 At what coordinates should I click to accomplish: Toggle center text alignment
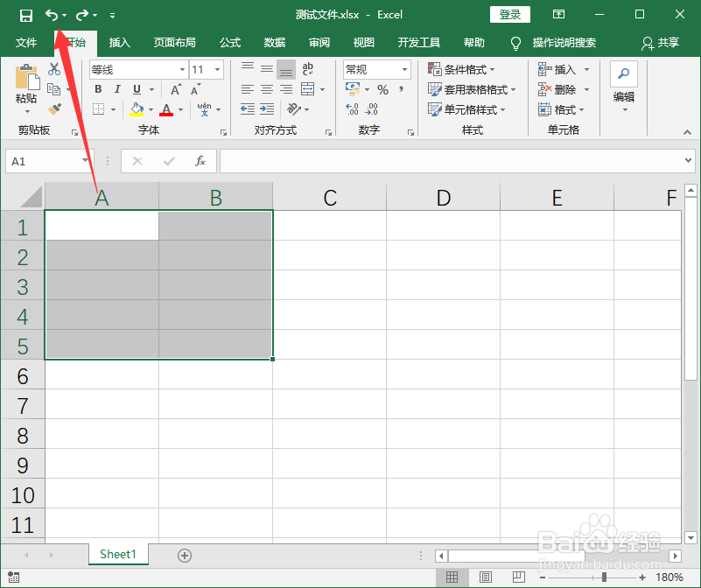click(267, 89)
